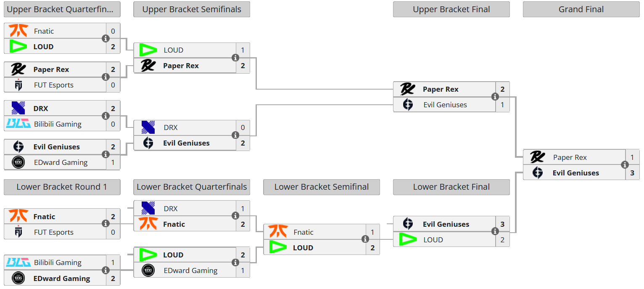
Task: Show details for Evil Geniuses vs EDward Gaming
Action: click(x=106, y=155)
